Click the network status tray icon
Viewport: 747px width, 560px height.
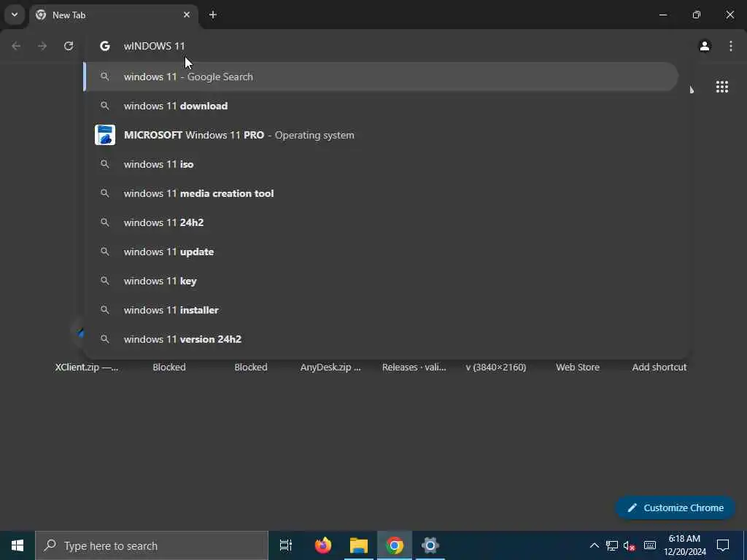[612, 545]
